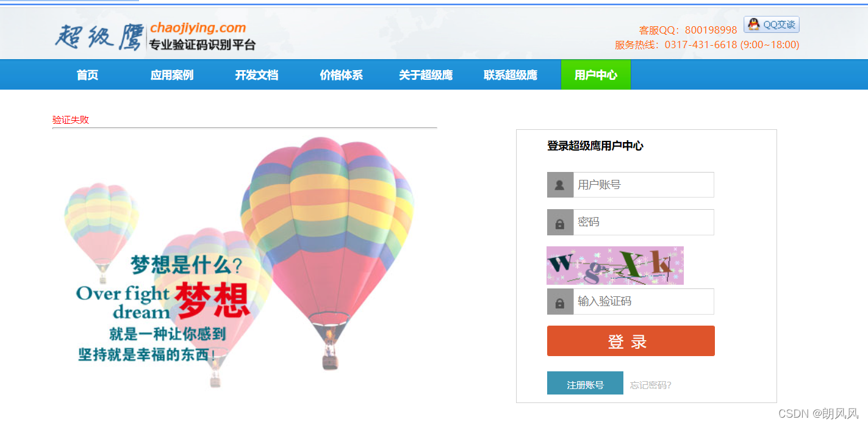The width and height of the screenshot is (868, 425).
Task: Switch to the green 用户中心 tab
Action: 596,75
